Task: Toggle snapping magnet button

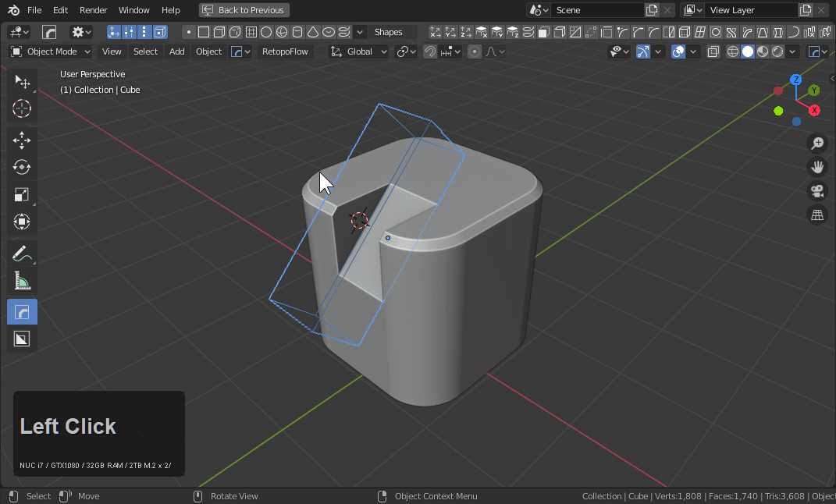Action: click(x=430, y=51)
